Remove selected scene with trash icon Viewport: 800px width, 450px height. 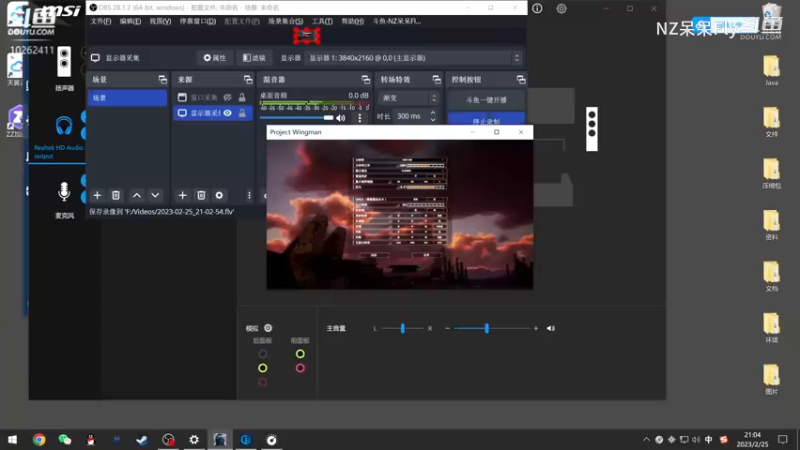(116, 195)
